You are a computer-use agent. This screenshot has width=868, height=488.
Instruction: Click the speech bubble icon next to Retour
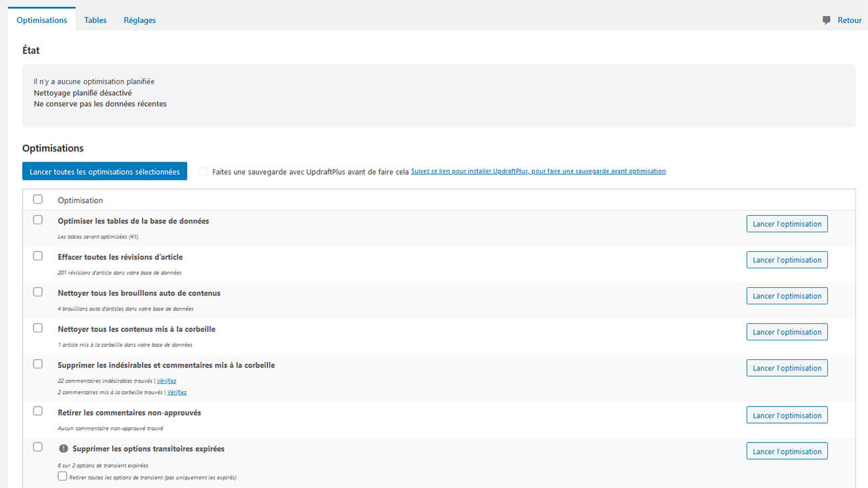coord(827,20)
